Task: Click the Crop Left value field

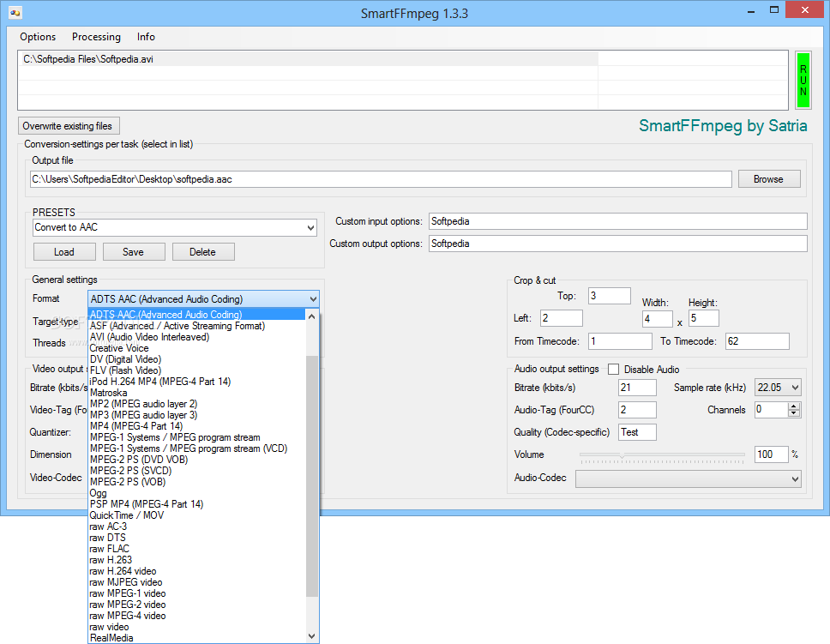Action: pyautogui.click(x=561, y=318)
